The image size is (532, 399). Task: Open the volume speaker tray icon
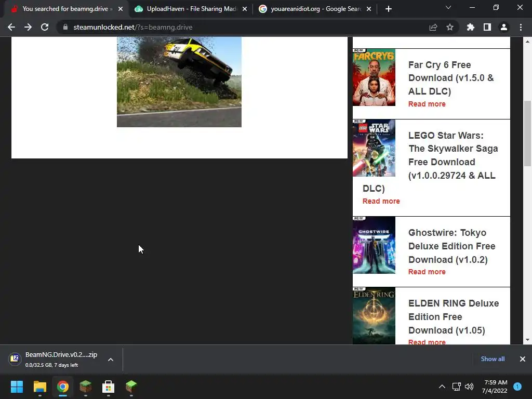pyautogui.click(x=469, y=387)
